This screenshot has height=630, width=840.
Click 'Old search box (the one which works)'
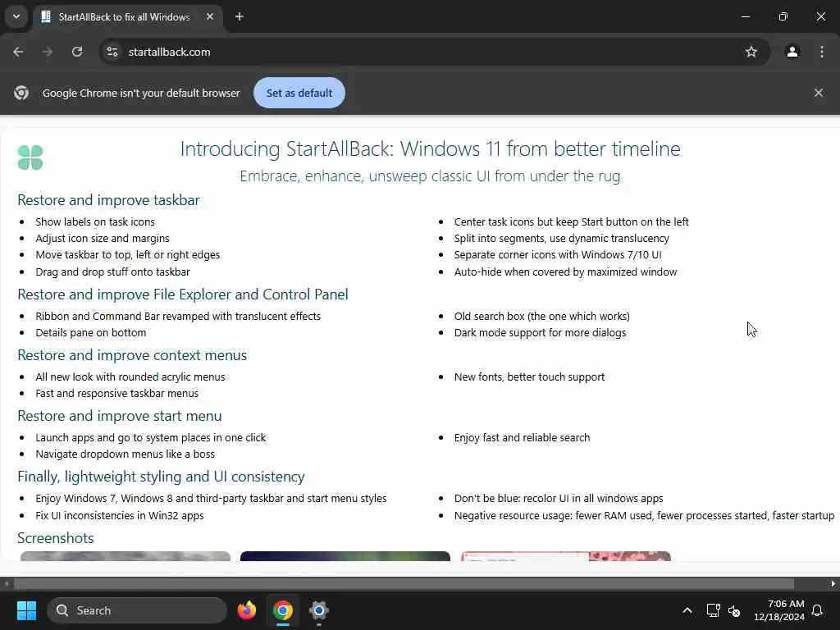point(541,316)
